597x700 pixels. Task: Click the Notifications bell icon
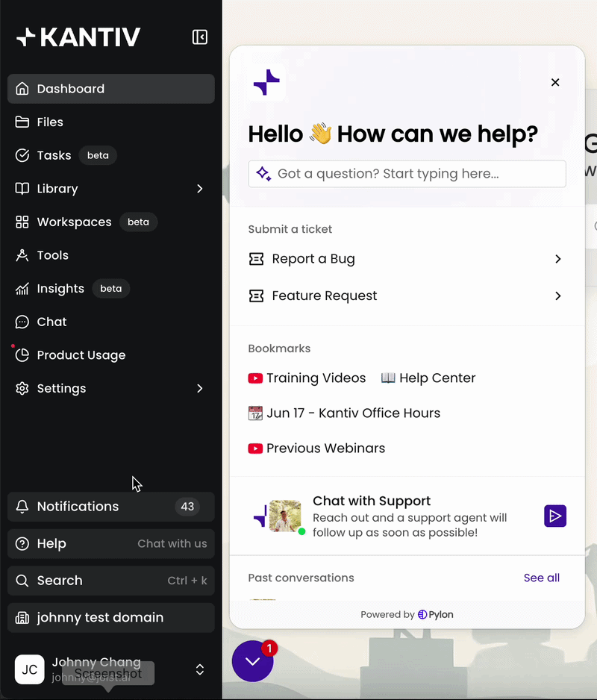(22, 507)
